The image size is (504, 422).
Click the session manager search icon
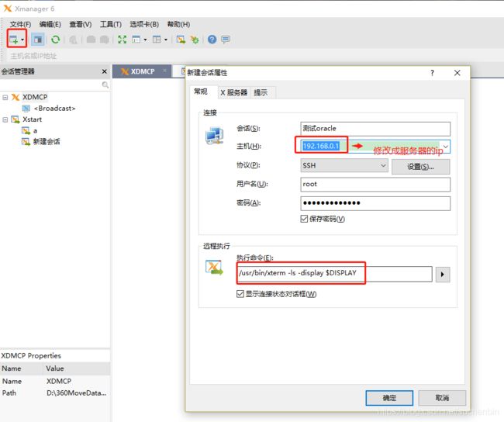click(105, 85)
